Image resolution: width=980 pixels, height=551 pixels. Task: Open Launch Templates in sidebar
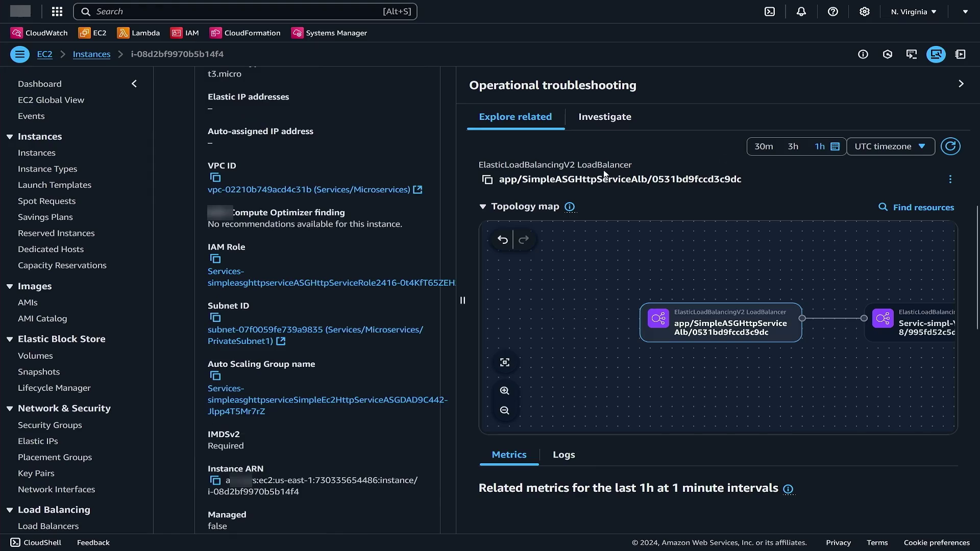55,185
